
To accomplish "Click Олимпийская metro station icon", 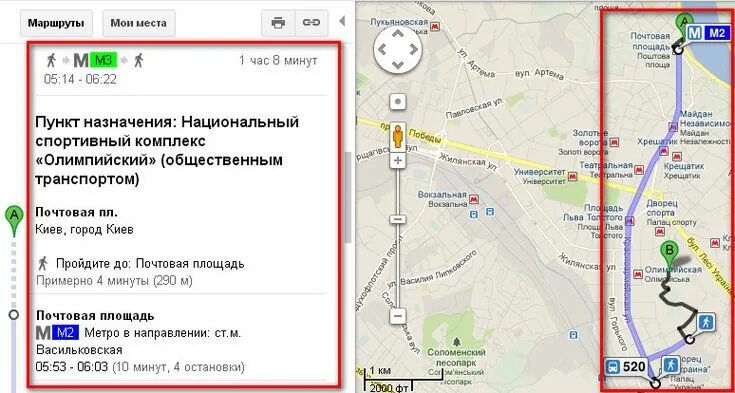I will pos(638,274).
